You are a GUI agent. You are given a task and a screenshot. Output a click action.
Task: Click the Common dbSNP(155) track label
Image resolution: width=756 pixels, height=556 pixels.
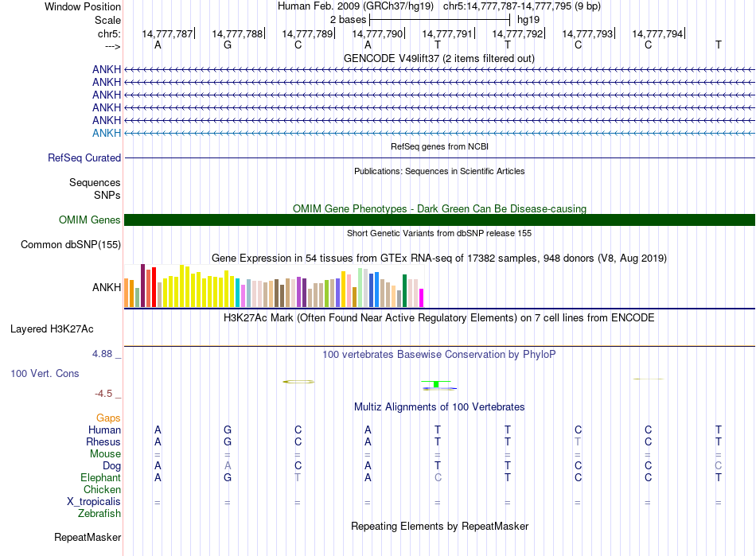(x=71, y=245)
